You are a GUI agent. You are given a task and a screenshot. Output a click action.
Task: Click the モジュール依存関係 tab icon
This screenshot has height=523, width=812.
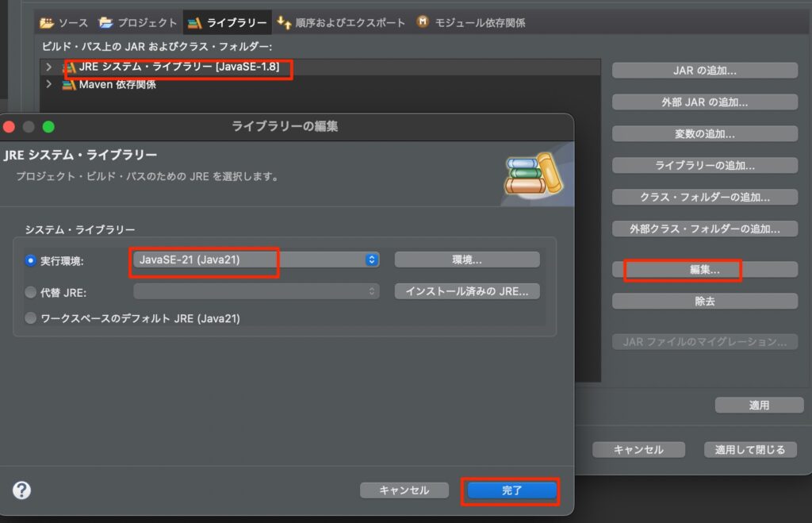tap(423, 22)
